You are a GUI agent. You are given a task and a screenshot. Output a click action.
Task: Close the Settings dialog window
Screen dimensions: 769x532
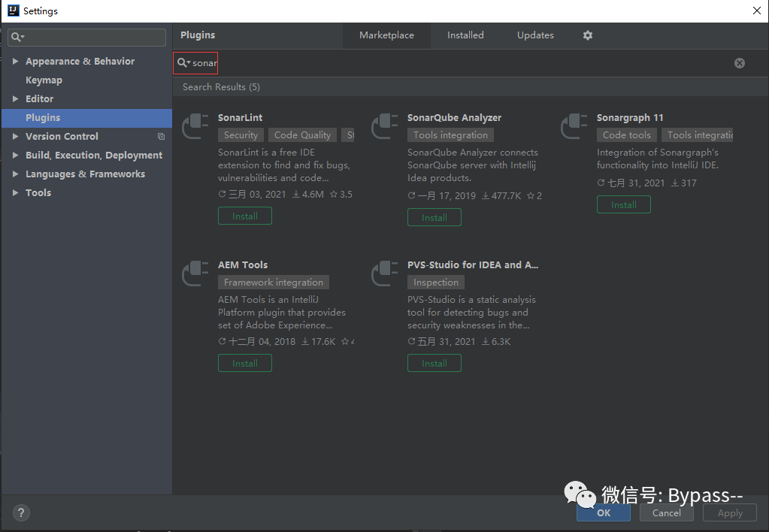pos(757,11)
